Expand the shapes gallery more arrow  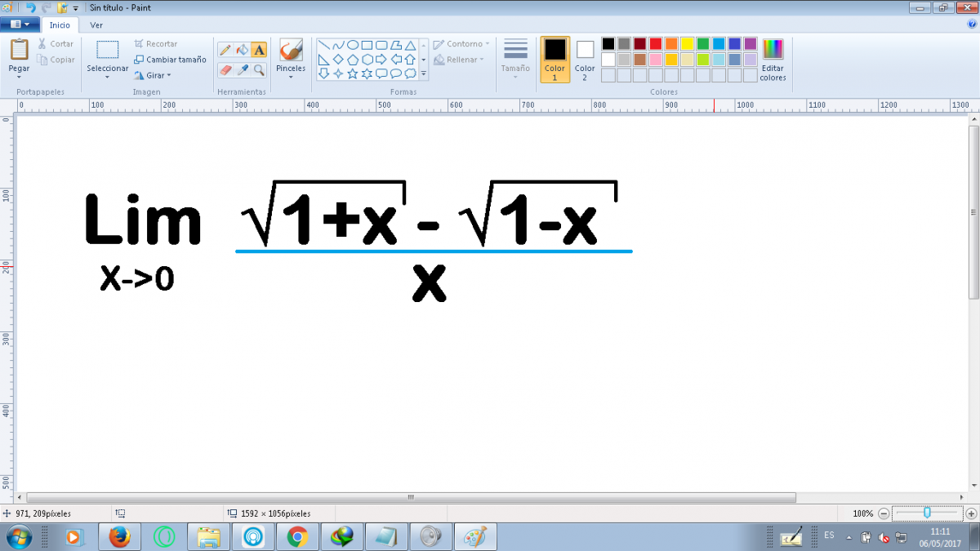[x=424, y=73]
